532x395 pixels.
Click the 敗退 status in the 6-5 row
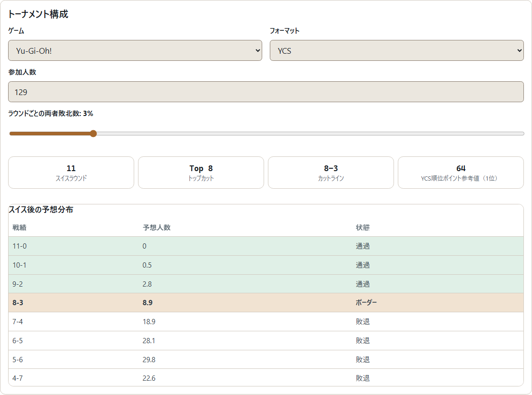click(x=363, y=341)
